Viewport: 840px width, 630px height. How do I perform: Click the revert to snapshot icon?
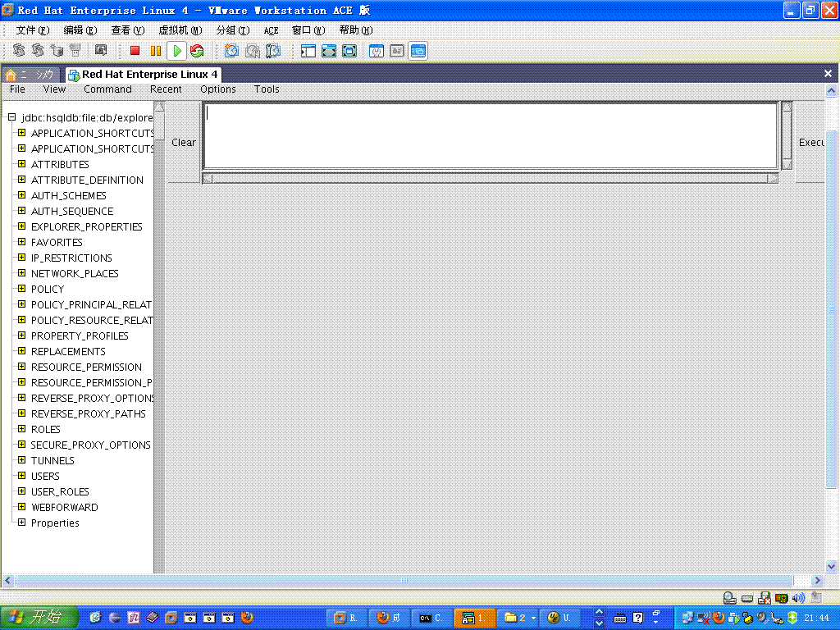click(x=253, y=51)
